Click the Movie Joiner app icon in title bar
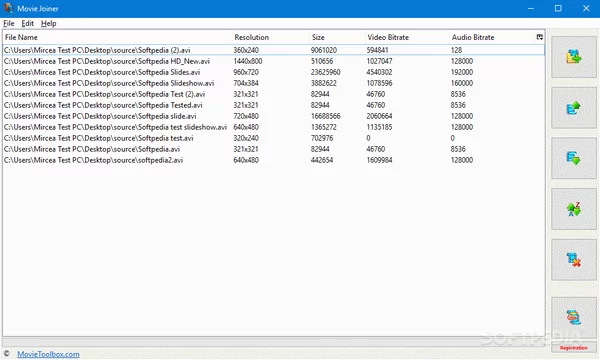The height and width of the screenshot is (360, 600). pyautogui.click(x=8, y=8)
